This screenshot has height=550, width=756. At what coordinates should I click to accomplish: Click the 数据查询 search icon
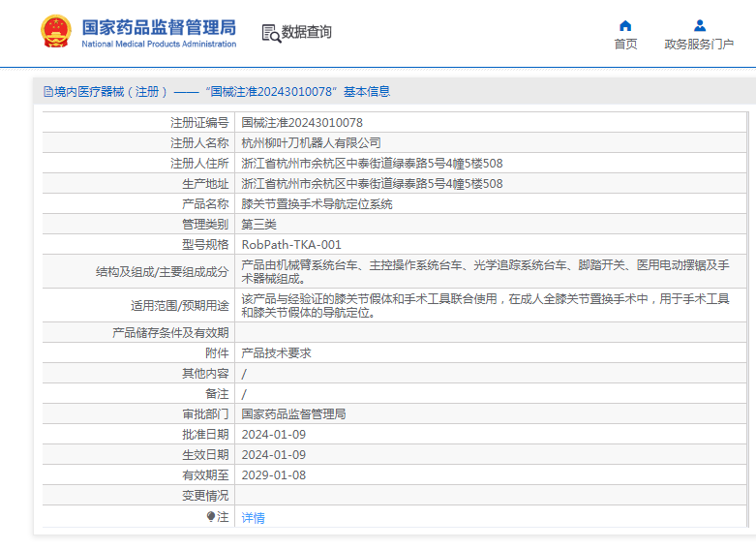pyautogui.click(x=271, y=33)
